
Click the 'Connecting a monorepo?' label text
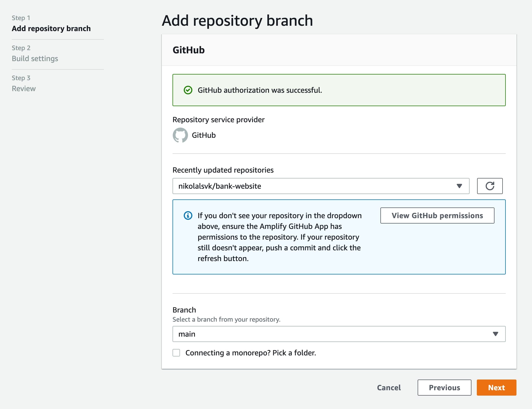250,353
